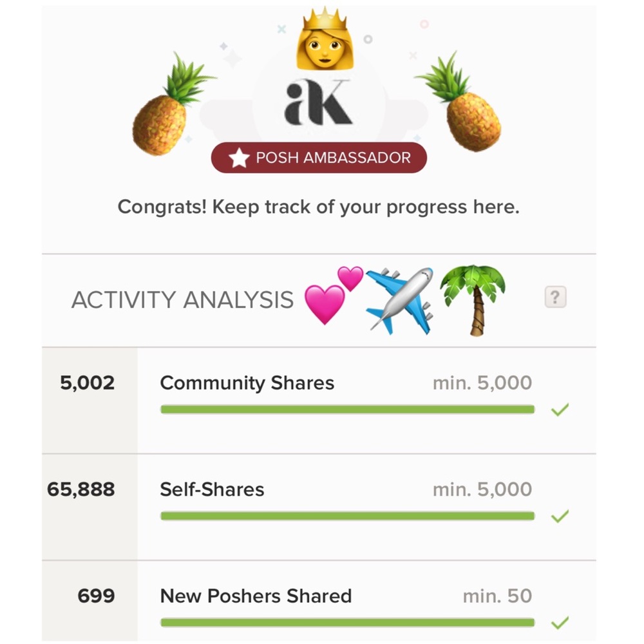
Task: Tap the AK profile logo
Action: click(317, 102)
